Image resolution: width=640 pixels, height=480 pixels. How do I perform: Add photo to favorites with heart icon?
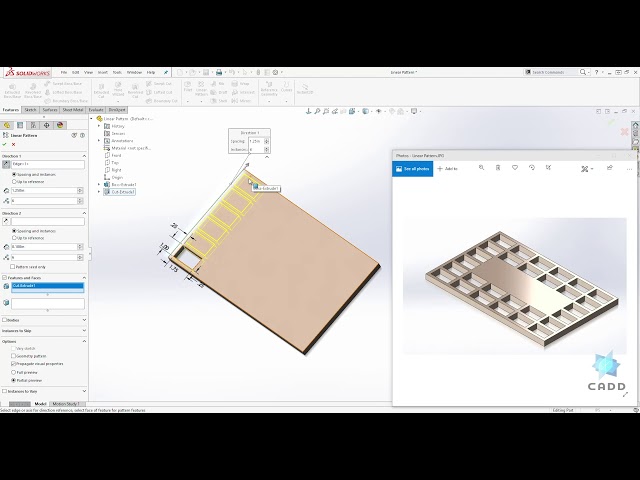point(515,168)
